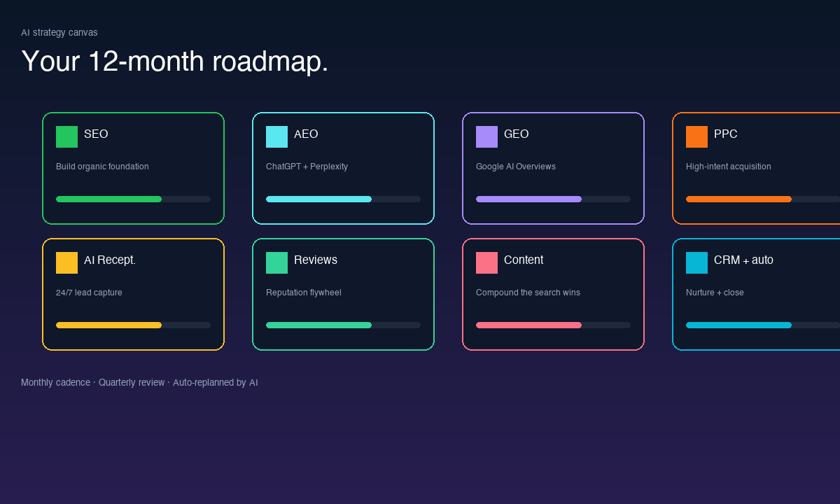The image size is (840, 504).
Task: Select the AI Recept. card title
Action: pos(110,260)
